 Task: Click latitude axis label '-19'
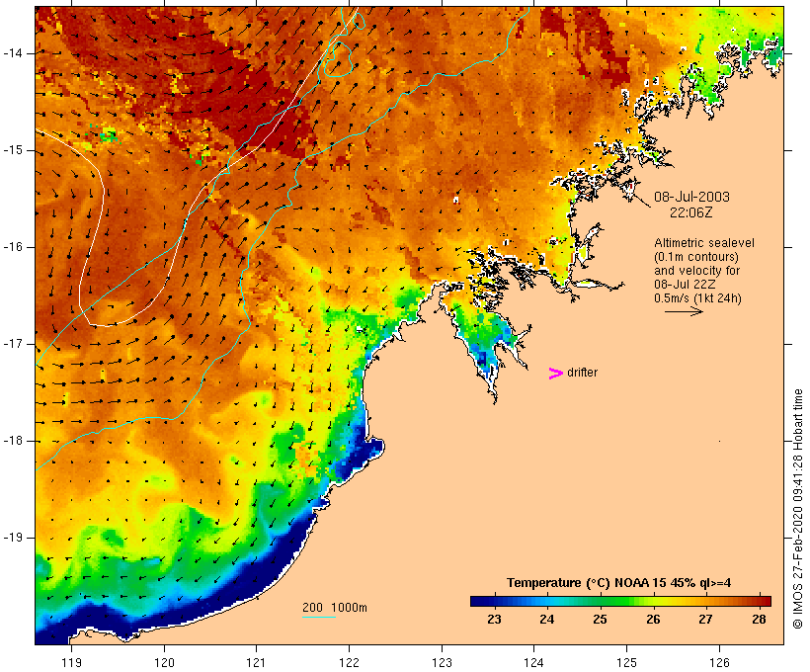pyautogui.click(x=13, y=538)
